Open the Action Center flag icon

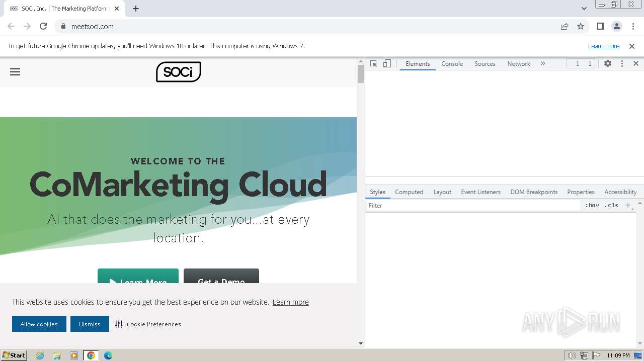coord(596,355)
